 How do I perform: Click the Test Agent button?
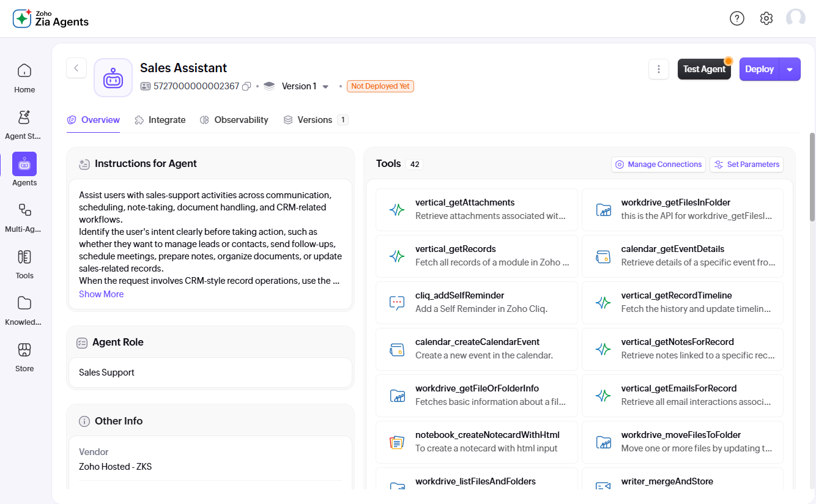704,69
